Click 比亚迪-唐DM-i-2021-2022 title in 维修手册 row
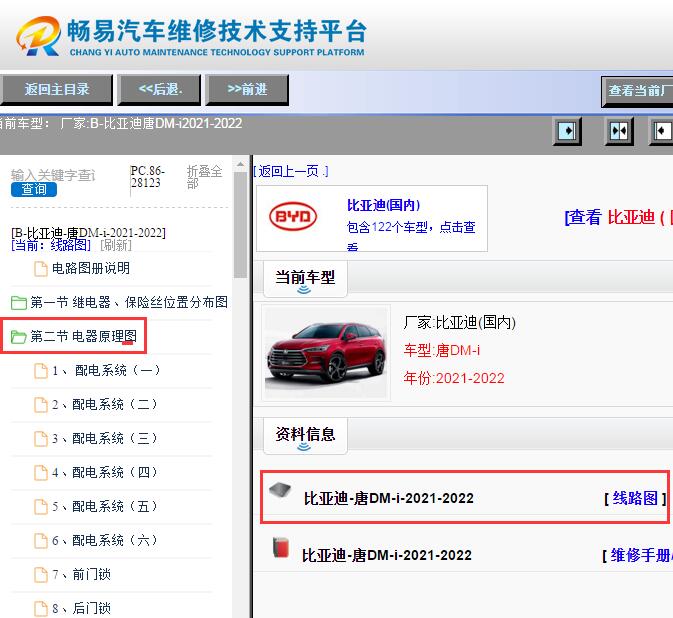The width and height of the screenshot is (673, 618). 387,555
